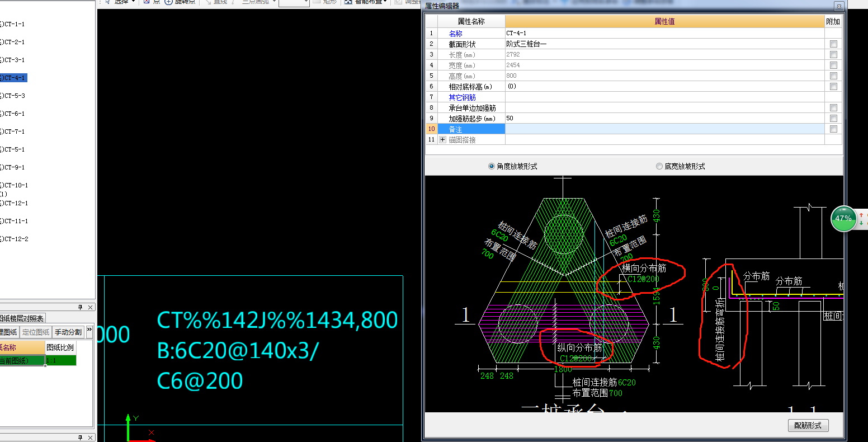The image size is (868, 442).
Task: Edit bottom 桩间连接筋 value 6C20
Action: (x=626, y=382)
